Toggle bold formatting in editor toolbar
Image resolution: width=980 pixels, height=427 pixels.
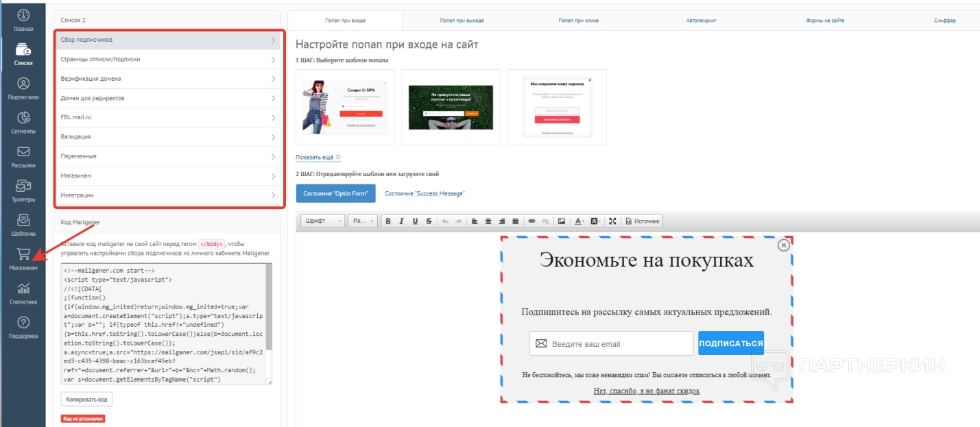388,221
